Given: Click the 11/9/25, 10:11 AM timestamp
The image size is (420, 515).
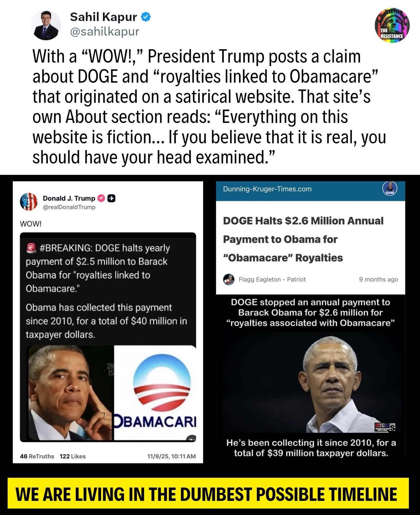Looking at the screenshot, I should click(172, 456).
